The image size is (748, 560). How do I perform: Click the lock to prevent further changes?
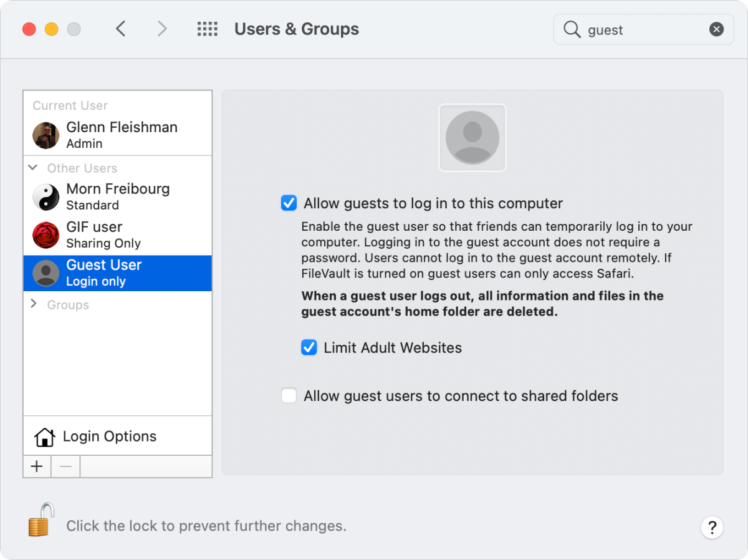pos(40,526)
